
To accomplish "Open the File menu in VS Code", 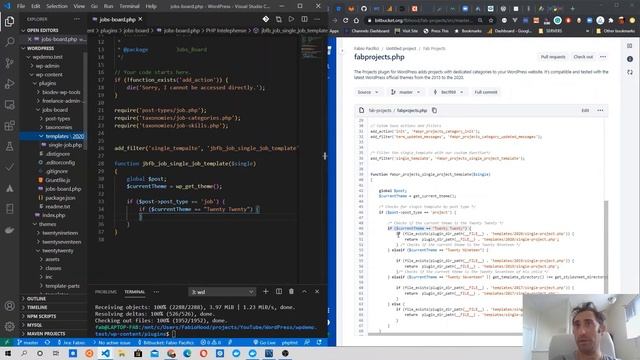I will pos(21,6).
